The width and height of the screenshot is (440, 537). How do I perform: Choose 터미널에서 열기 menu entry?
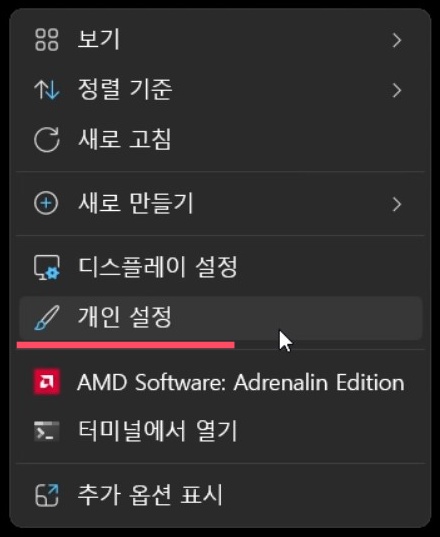point(220,431)
